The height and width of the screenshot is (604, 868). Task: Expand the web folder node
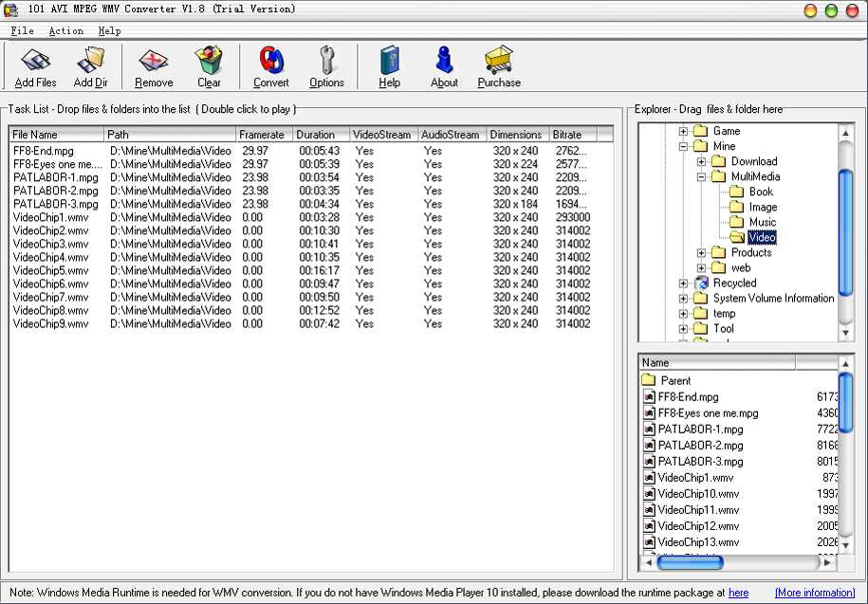701,268
